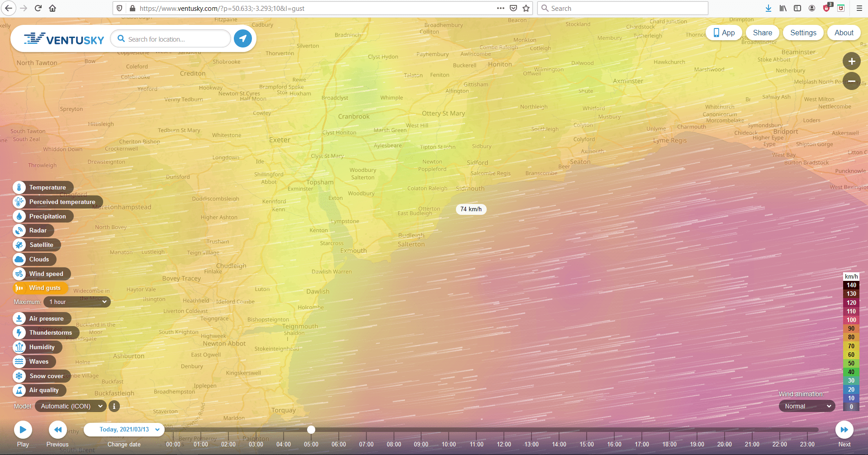Click the model info icon

(114, 406)
